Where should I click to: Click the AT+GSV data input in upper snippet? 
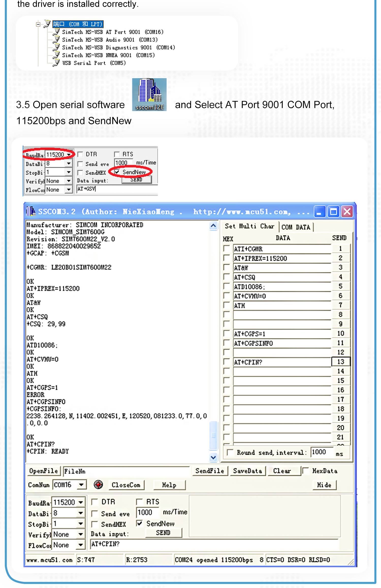point(117,189)
